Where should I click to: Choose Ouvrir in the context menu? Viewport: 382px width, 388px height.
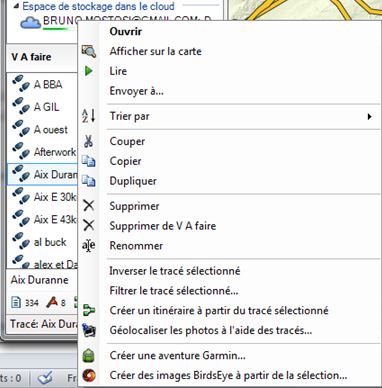coord(126,32)
